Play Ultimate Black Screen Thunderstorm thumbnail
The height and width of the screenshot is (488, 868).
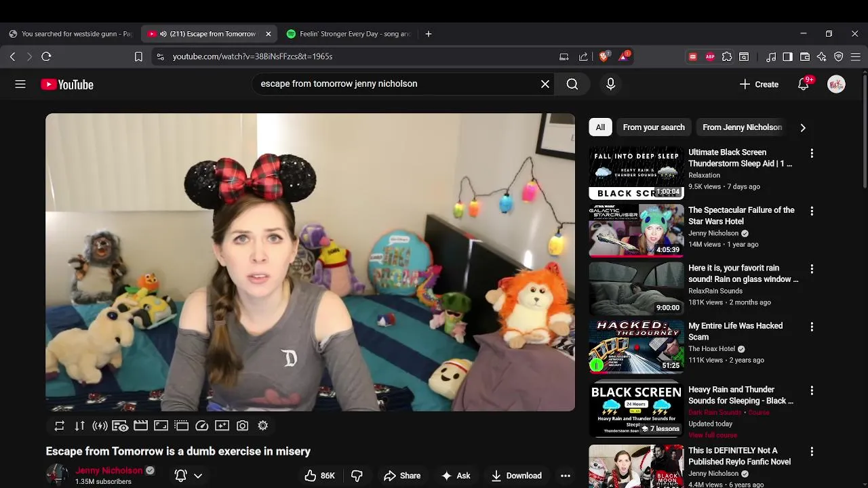click(636, 173)
